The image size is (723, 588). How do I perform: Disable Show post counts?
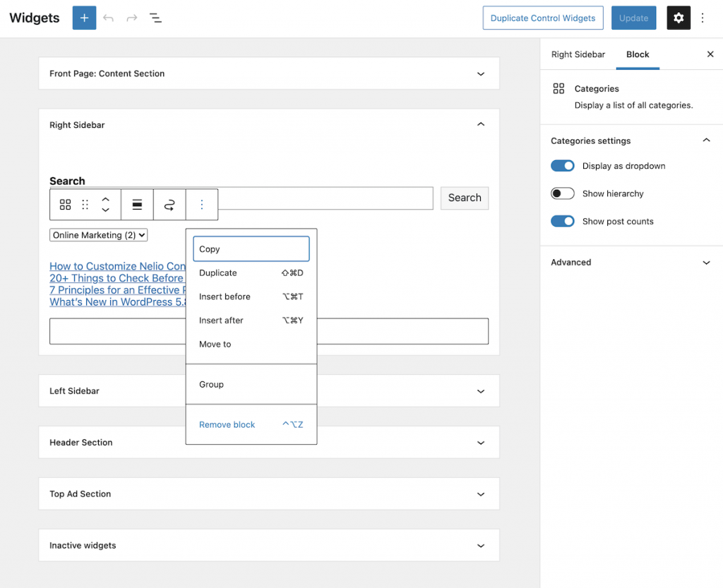click(563, 221)
